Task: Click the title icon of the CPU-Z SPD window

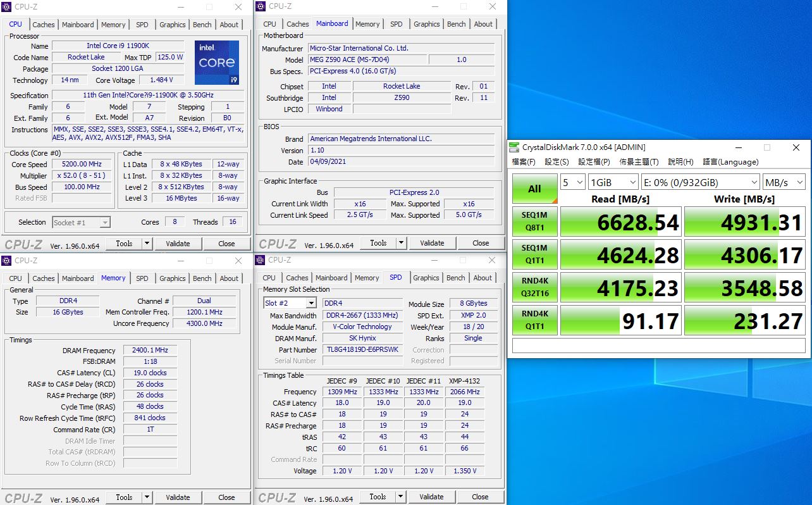Action: 260,259
